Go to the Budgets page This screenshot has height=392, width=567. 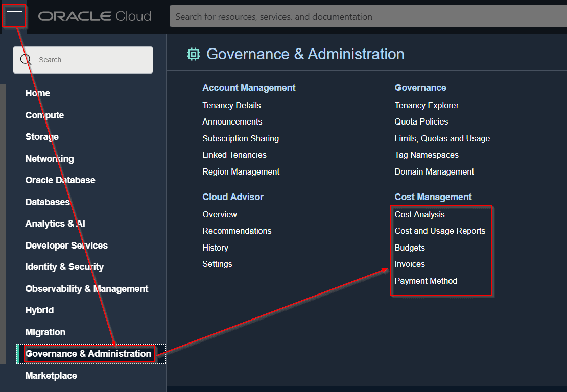coord(410,248)
